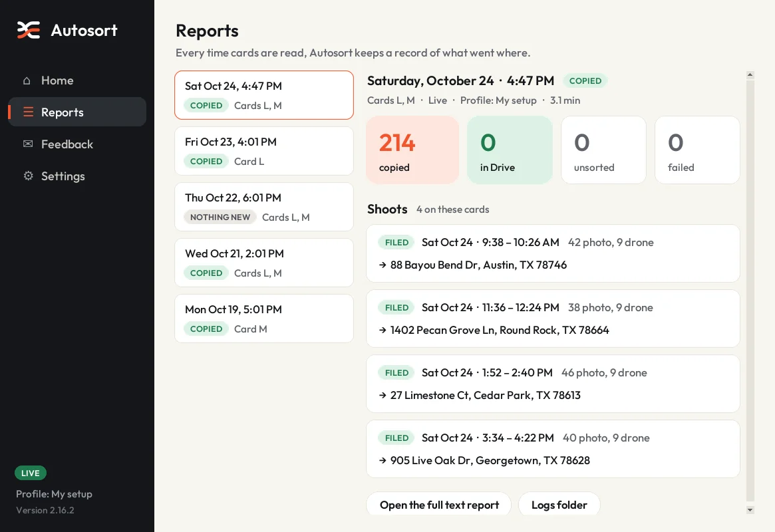
Task: Click 'Profile: My setup' in sidebar footer
Action: pyautogui.click(x=54, y=494)
